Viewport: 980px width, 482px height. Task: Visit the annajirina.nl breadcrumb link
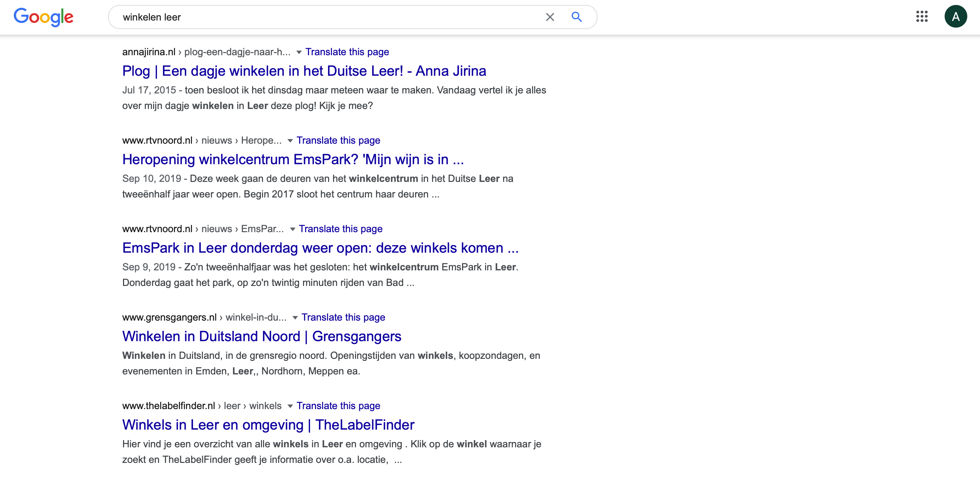[149, 52]
